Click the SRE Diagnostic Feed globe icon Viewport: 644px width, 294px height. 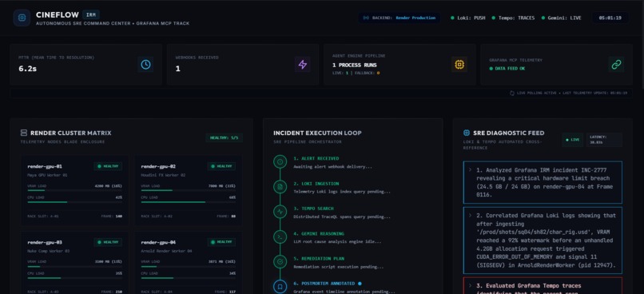[467, 133]
